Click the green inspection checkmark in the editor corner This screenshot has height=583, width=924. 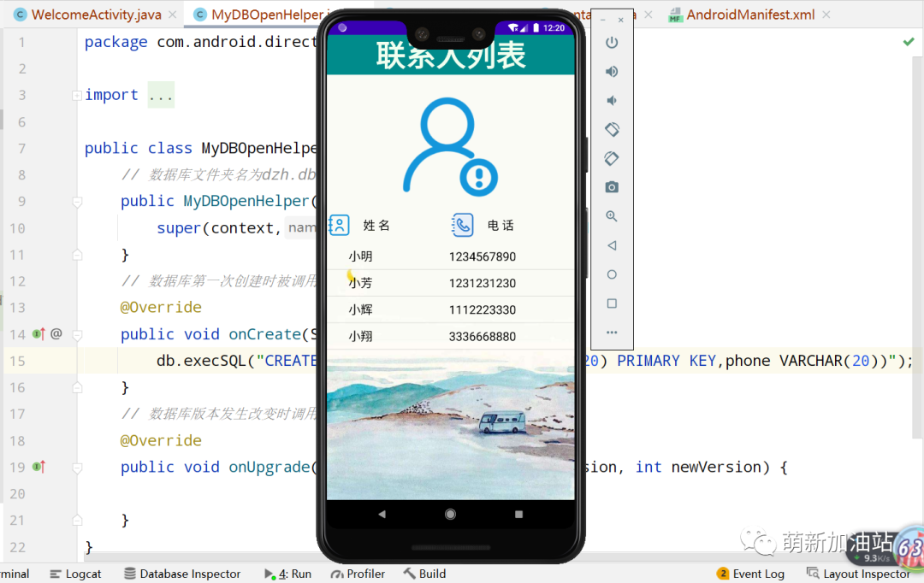[909, 42]
